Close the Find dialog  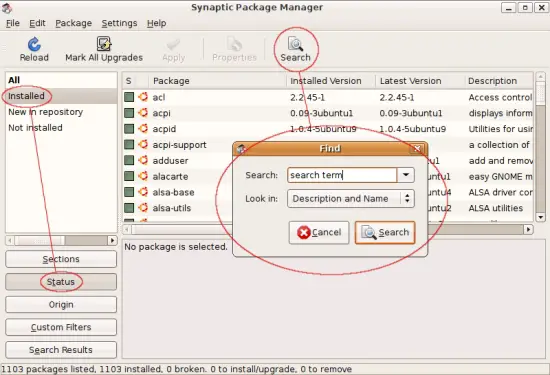click(417, 148)
